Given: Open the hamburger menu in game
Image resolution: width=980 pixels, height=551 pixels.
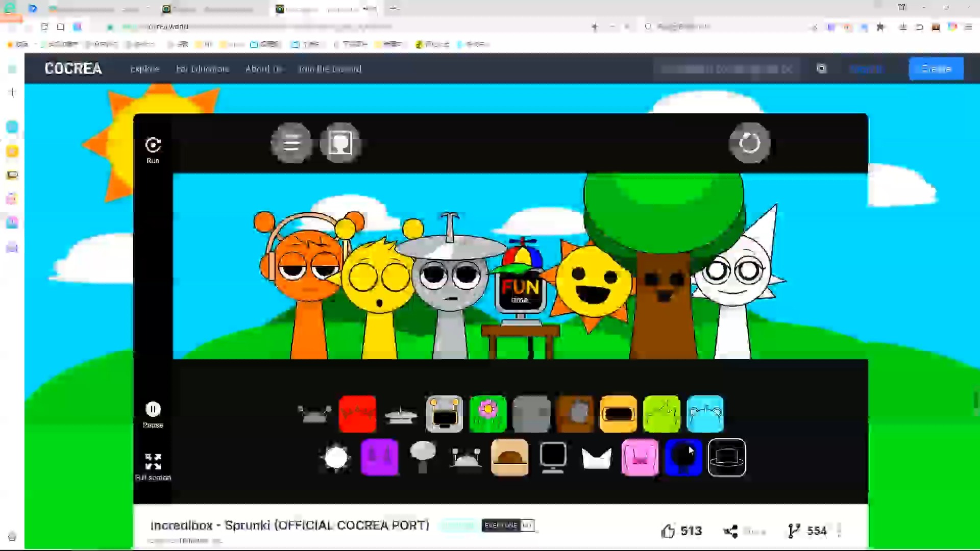Looking at the screenshot, I should [x=291, y=143].
